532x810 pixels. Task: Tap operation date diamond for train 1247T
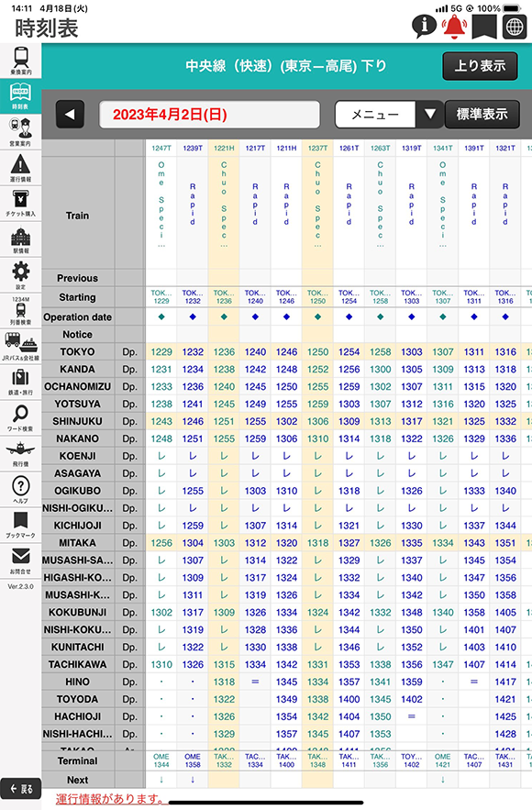point(161,316)
